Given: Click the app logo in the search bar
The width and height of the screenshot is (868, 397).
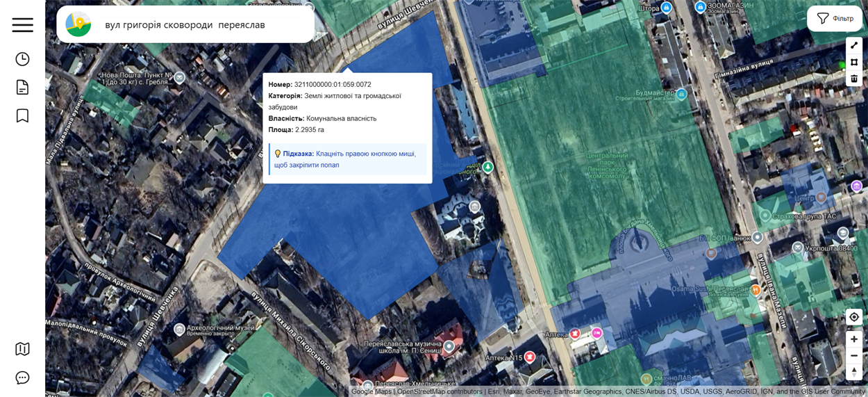Looking at the screenshot, I should coord(78,24).
